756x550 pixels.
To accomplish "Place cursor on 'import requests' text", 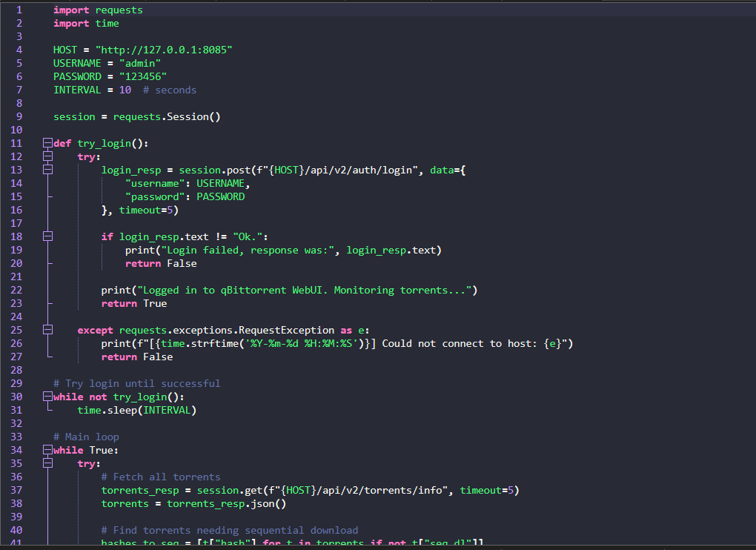I will pos(98,10).
